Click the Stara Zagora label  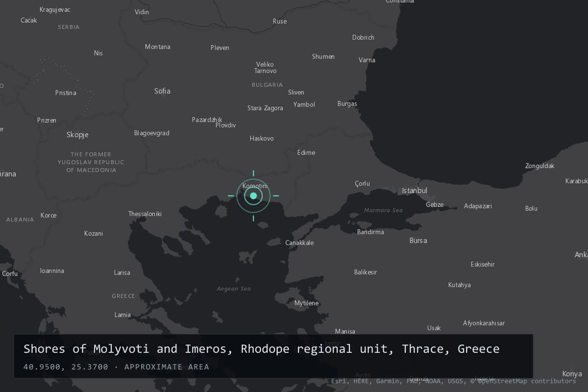265,108
